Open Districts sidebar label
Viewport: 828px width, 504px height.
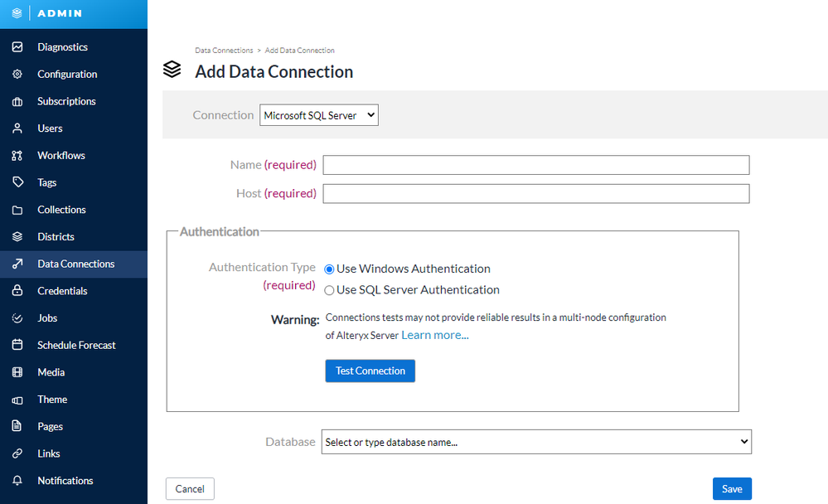click(x=56, y=237)
